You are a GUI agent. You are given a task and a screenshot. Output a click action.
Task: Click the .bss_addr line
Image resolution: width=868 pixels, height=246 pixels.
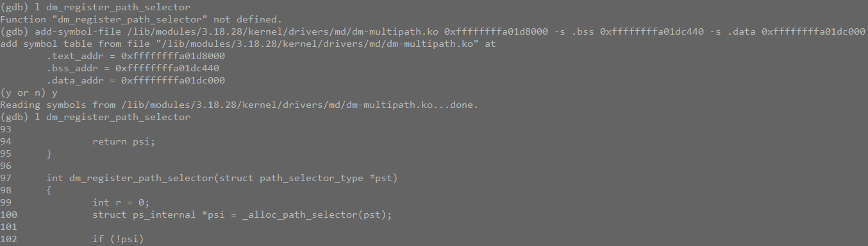pyautogui.click(x=135, y=68)
